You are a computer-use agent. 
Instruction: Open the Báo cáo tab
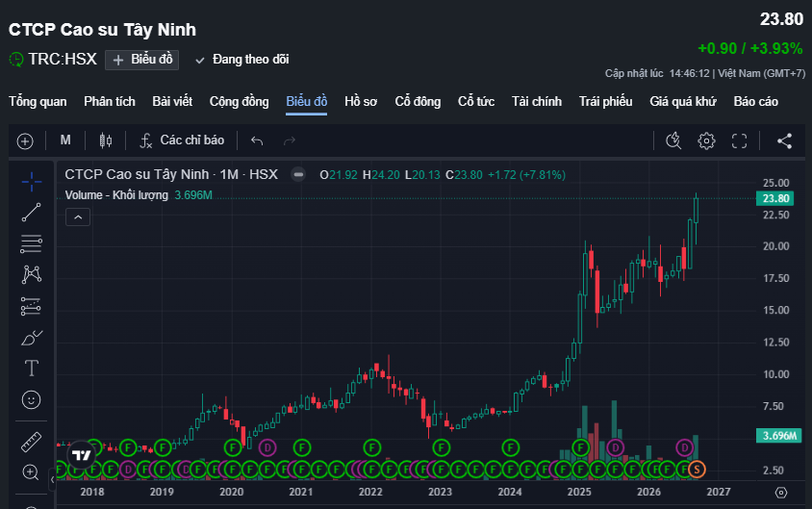click(x=755, y=101)
